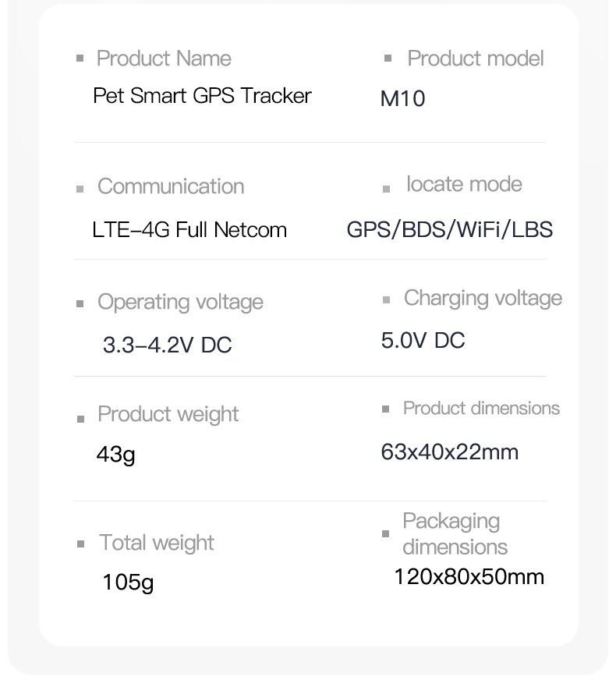Click the 105g total weight value
The height and width of the screenshot is (680, 616).
(128, 583)
